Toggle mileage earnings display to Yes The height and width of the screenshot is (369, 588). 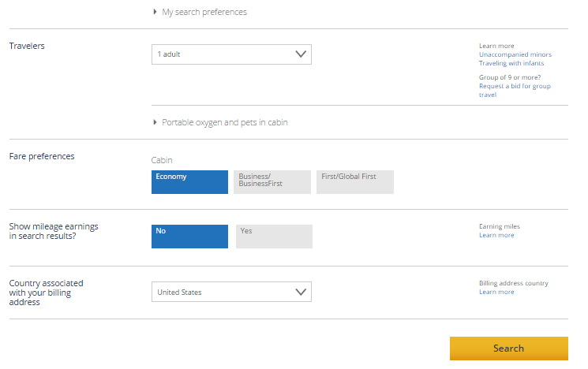click(x=274, y=237)
